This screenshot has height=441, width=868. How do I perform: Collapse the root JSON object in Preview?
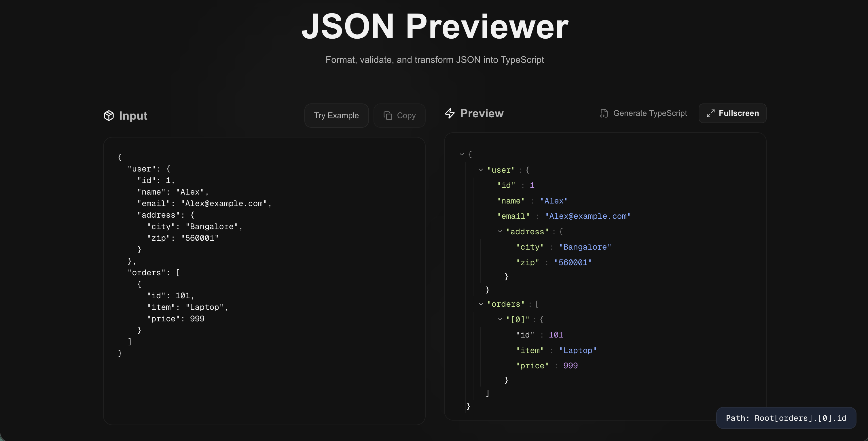point(462,154)
